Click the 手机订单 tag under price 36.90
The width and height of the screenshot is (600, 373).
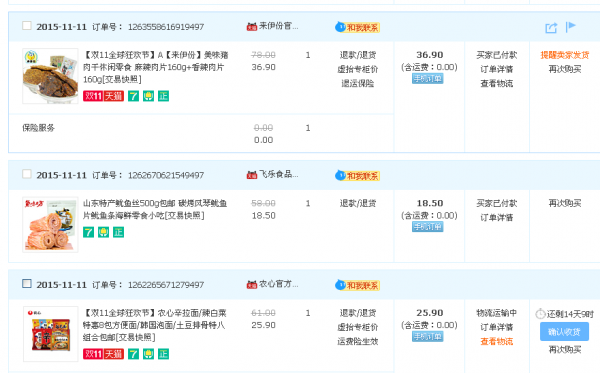click(x=428, y=79)
